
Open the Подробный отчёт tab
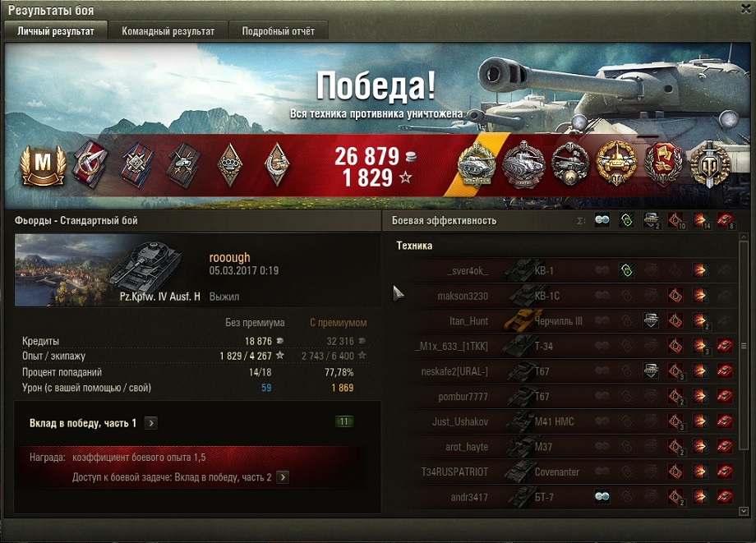[x=279, y=31]
